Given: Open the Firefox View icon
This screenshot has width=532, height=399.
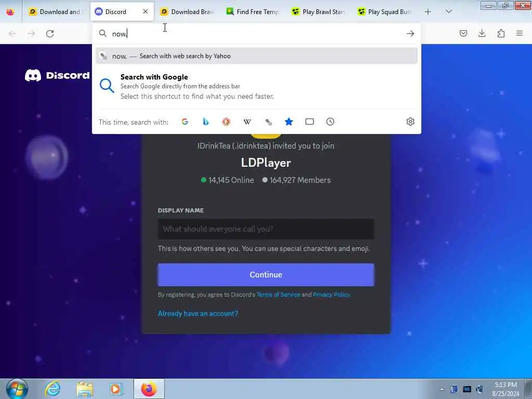Looking at the screenshot, I should [x=10, y=12].
